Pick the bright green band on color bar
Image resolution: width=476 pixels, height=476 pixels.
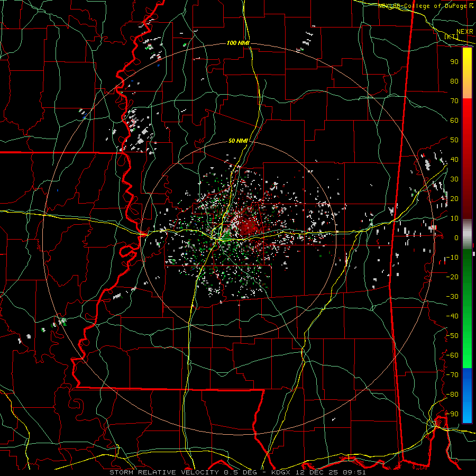coord(467,343)
